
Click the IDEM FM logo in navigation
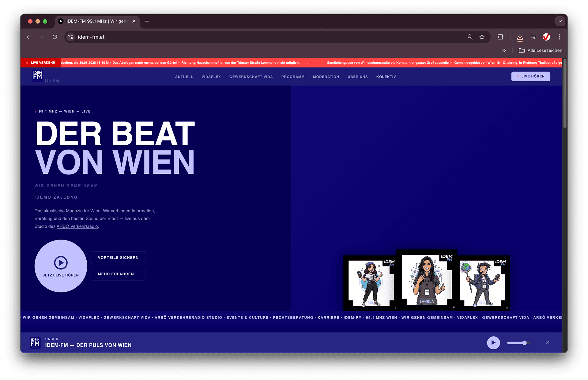(x=38, y=75)
